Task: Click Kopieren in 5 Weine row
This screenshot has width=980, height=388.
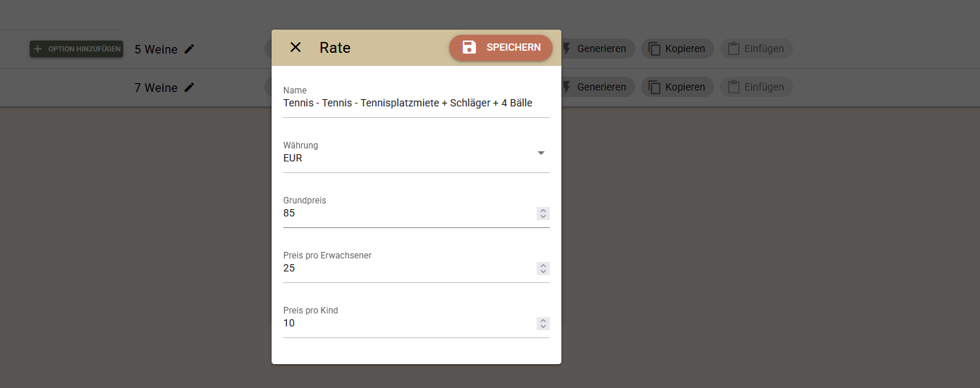Action: [677, 48]
